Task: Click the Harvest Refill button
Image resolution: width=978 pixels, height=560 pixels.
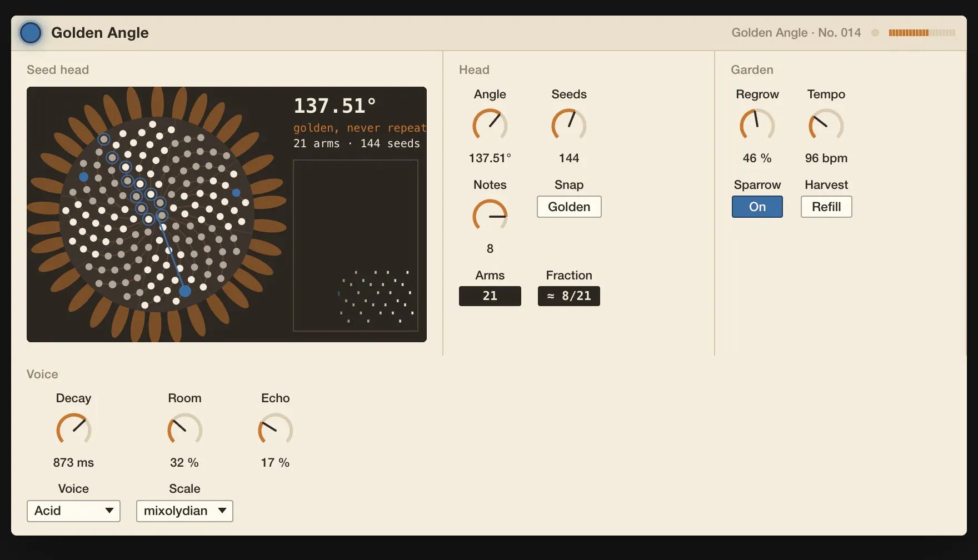Action: click(826, 207)
